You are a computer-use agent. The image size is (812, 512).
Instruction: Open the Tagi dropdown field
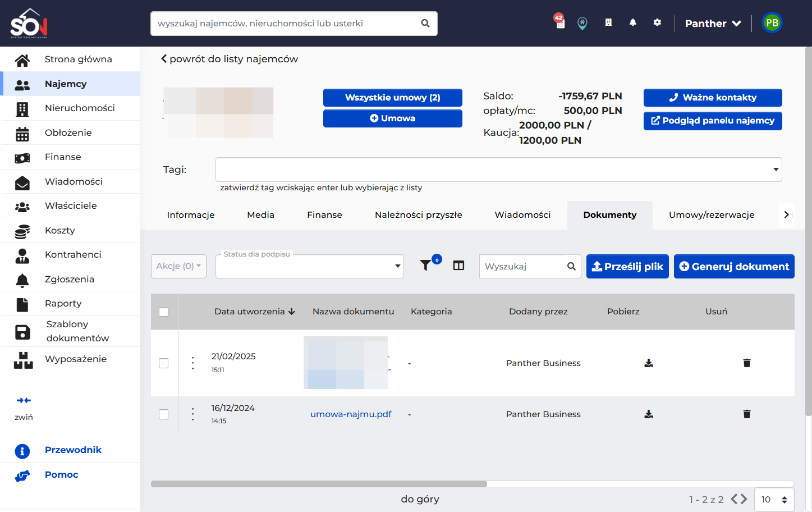tap(499, 170)
